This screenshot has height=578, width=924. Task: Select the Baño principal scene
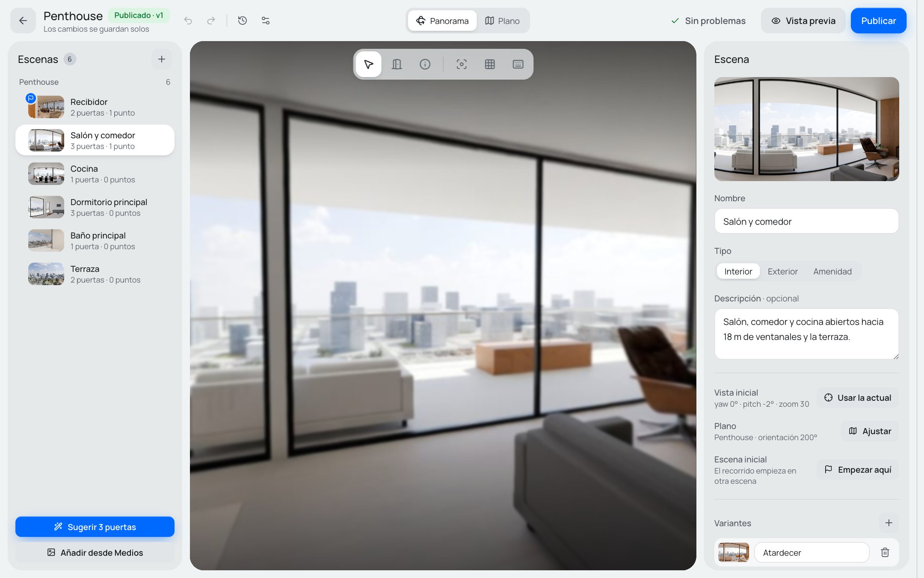pyautogui.click(x=95, y=241)
